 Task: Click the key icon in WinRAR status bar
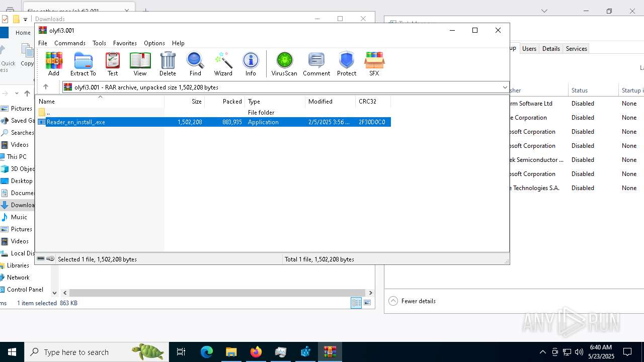[50, 259]
